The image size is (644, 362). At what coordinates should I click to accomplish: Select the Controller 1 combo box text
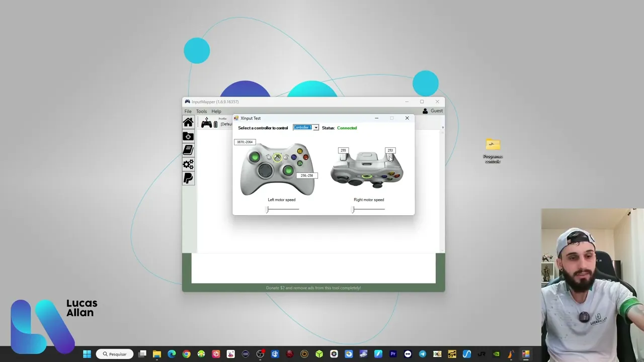coord(303,128)
